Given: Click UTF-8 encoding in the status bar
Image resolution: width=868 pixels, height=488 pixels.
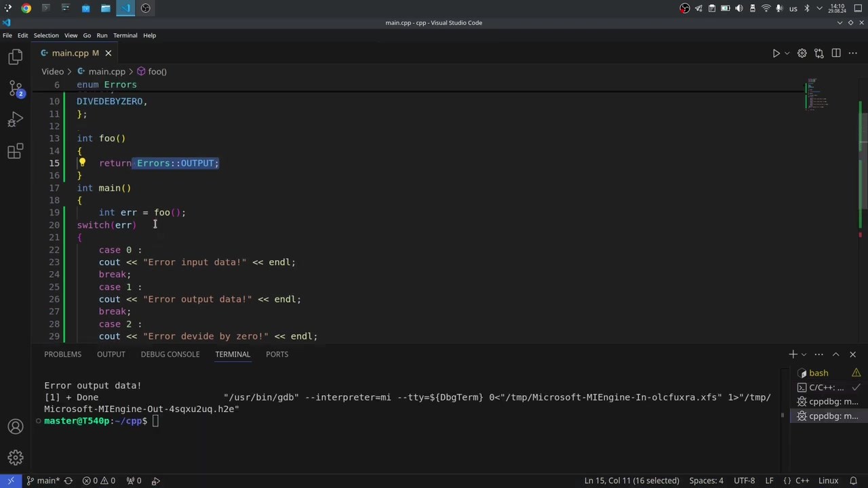Looking at the screenshot, I should click(744, 481).
